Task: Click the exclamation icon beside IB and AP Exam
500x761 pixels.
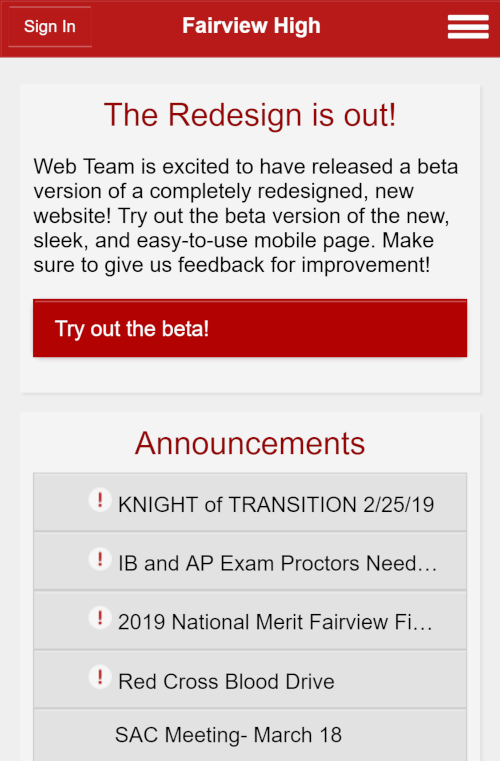Action: click(100, 559)
